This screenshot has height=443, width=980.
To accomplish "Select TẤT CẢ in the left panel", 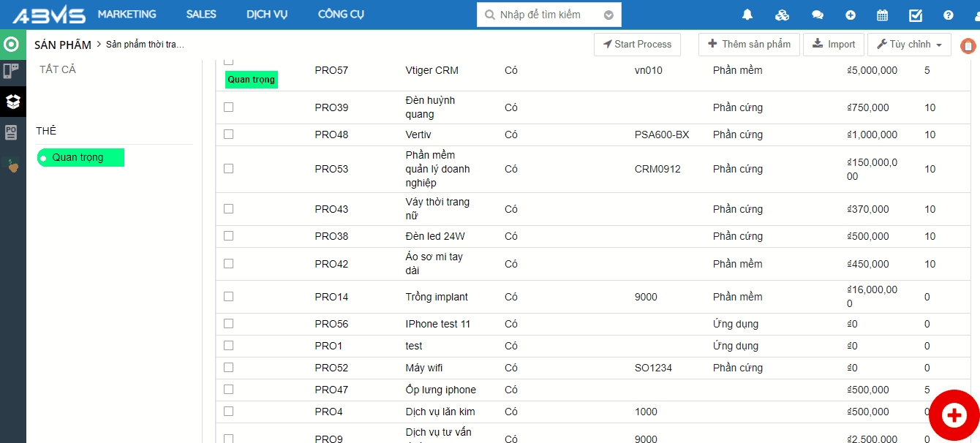I will click(58, 69).
